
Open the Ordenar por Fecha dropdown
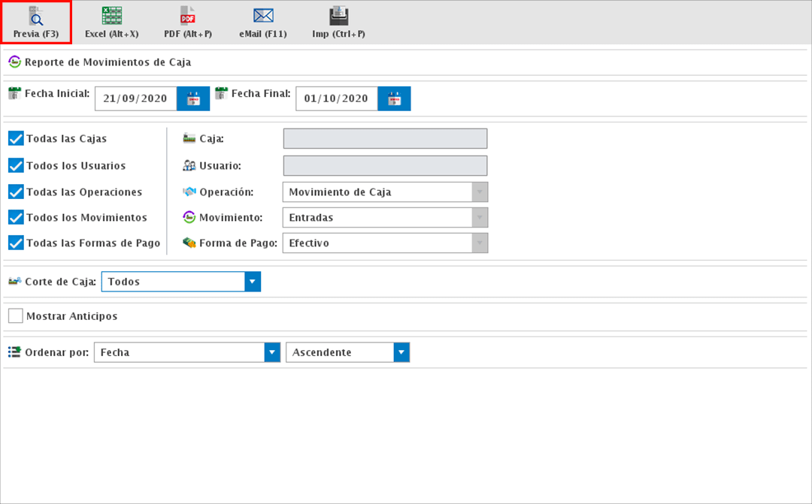271,352
